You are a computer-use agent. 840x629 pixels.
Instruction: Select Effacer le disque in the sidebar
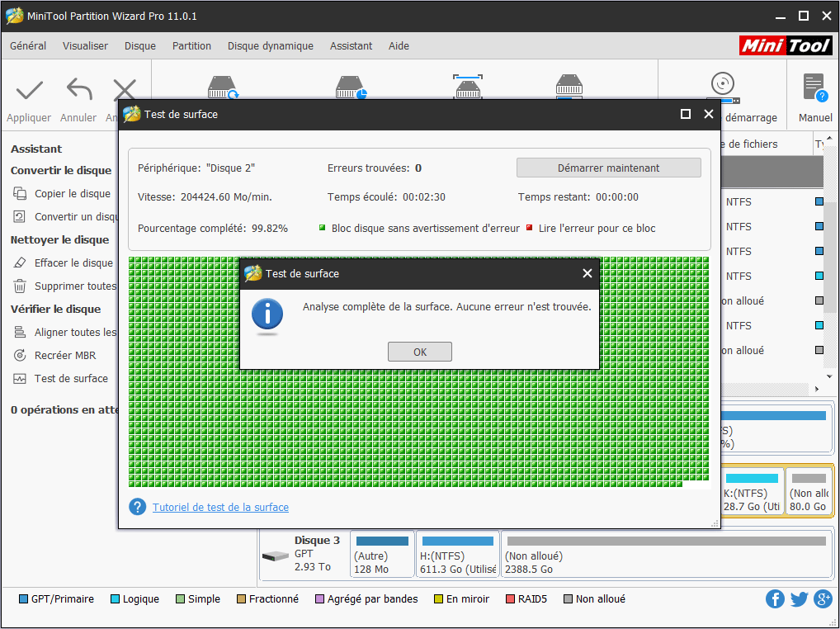tap(64, 262)
